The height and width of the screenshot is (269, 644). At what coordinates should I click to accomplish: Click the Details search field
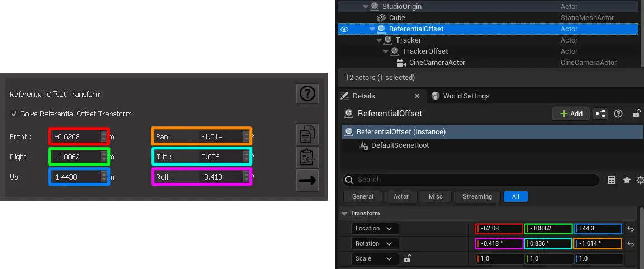pyautogui.click(x=475, y=180)
